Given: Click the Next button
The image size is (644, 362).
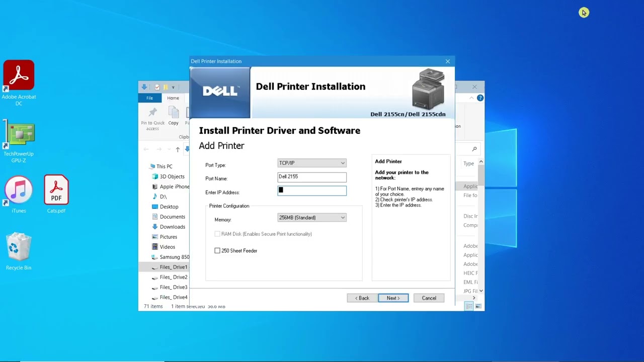Looking at the screenshot, I should pyautogui.click(x=393, y=298).
